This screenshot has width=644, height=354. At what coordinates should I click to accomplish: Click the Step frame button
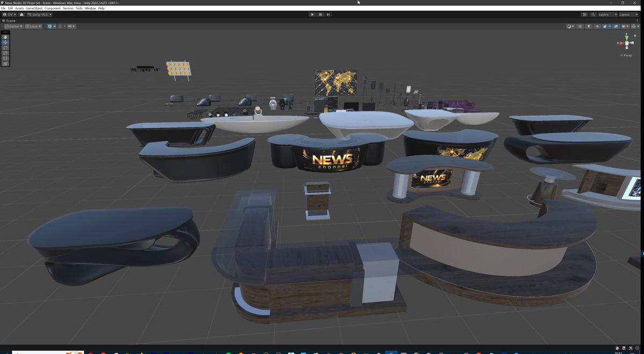pyautogui.click(x=328, y=15)
